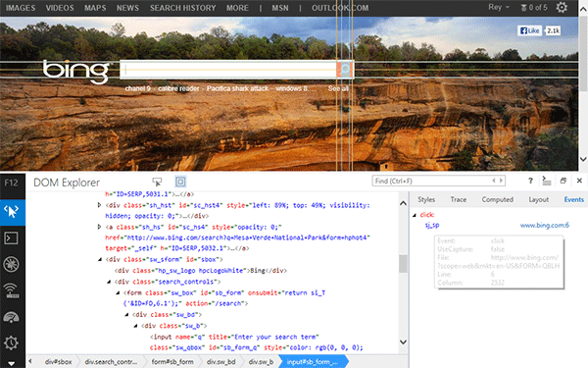Open the MSN link
This screenshot has width=588, height=368.
click(x=280, y=8)
